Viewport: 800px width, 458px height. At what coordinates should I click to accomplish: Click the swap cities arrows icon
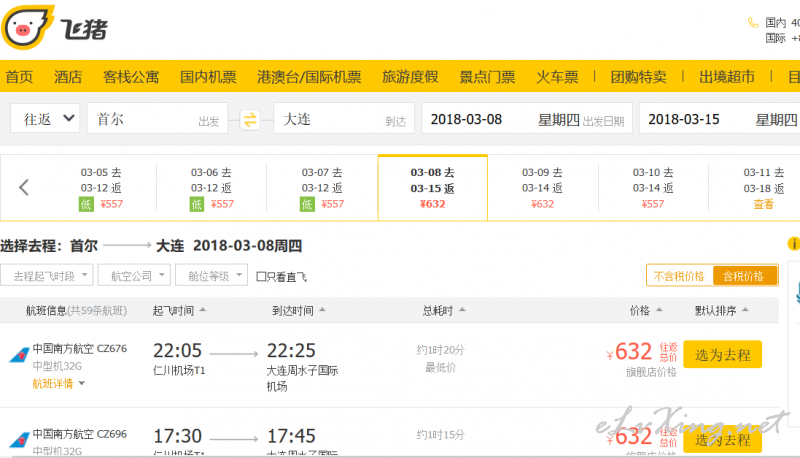pos(250,120)
